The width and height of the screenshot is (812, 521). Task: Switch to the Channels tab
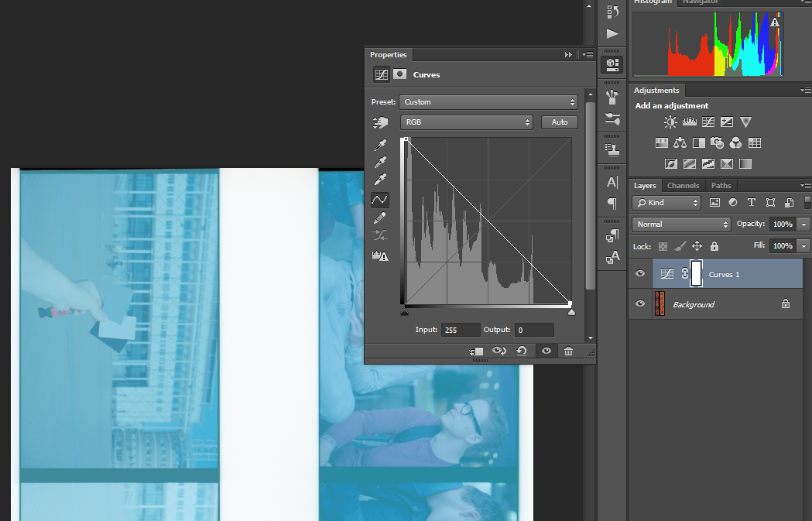(683, 186)
